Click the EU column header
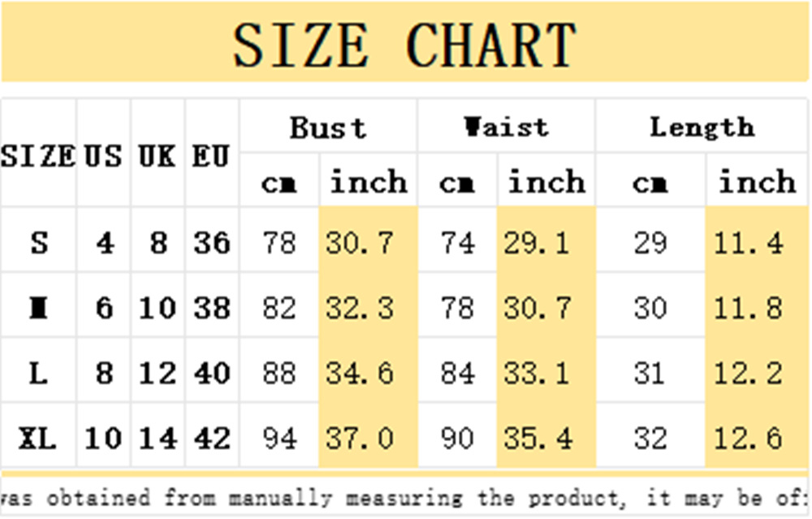 coord(211,156)
